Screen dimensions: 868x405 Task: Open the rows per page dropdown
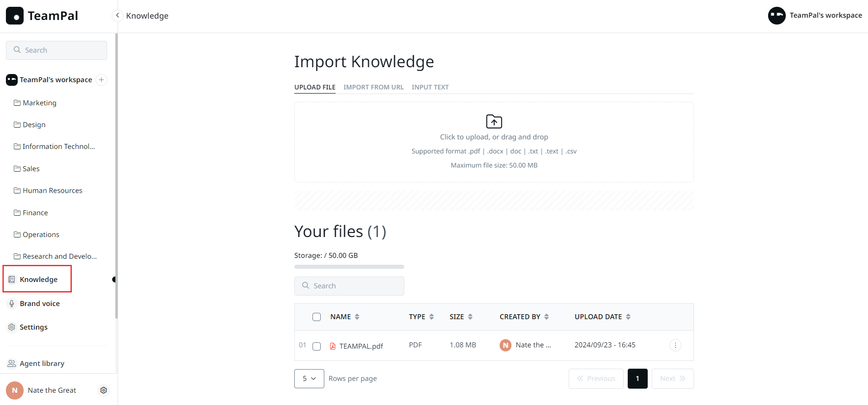(309, 379)
